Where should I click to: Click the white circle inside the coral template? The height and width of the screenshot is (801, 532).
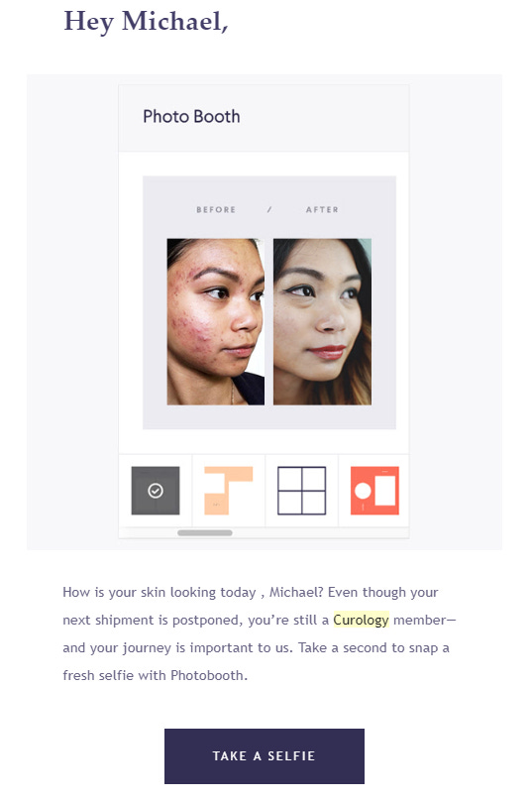point(363,491)
